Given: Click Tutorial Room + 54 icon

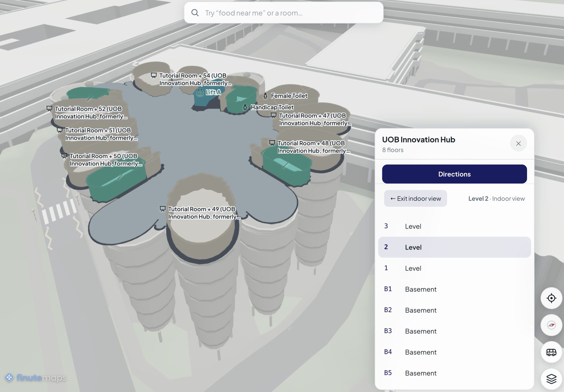Looking at the screenshot, I should click(x=154, y=75).
